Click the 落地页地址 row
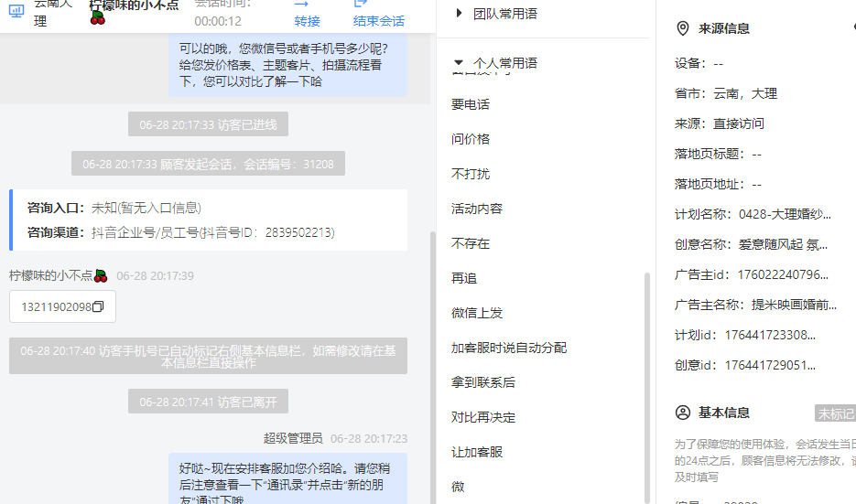Viewport: 856px width, 504px height. coord(718,185)
